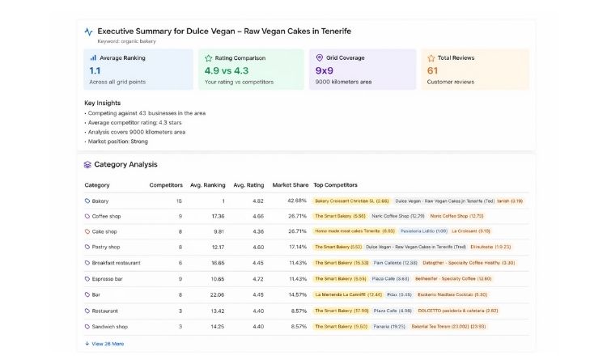Expand the list with View 26 More
The image size is (607, 364).
[108, 344]
